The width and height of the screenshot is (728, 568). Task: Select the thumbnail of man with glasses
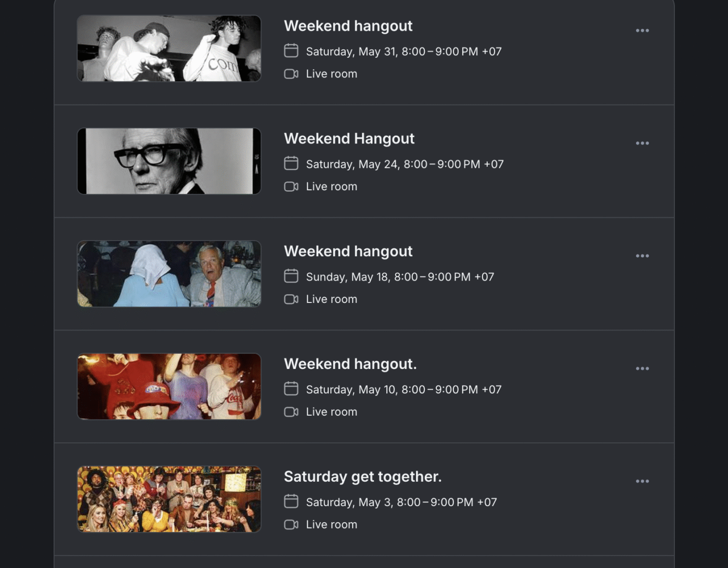tap(169, 161)
